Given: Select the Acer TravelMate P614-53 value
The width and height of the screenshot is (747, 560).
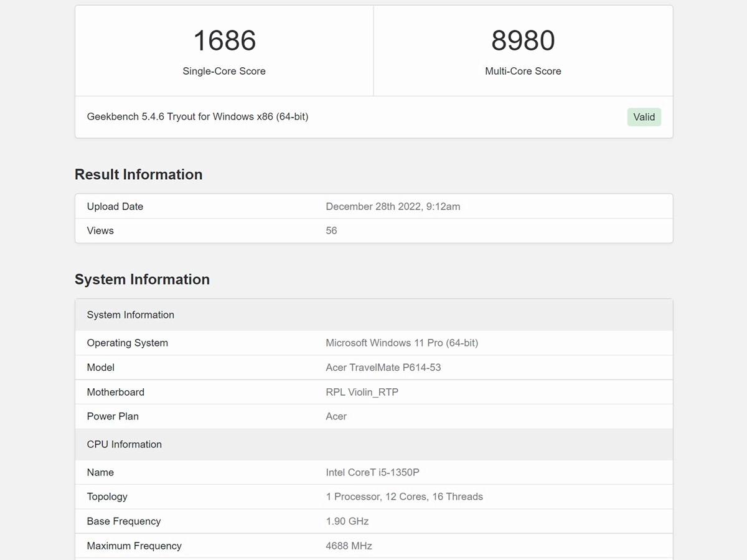Looking at the screenshot, I should pos(383,368).
